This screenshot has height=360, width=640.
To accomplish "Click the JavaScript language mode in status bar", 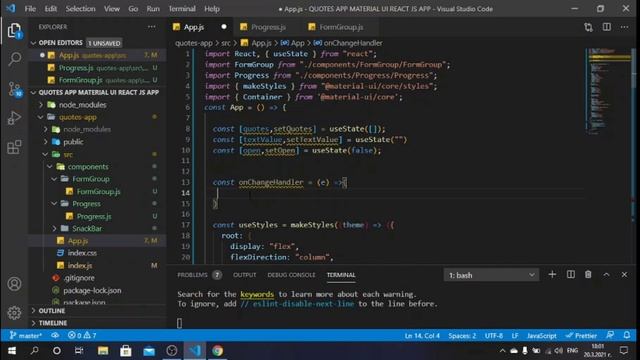I will [x=541, y=336].
